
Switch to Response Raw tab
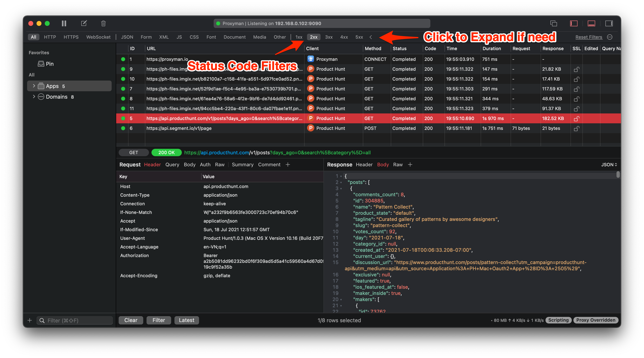398,164
